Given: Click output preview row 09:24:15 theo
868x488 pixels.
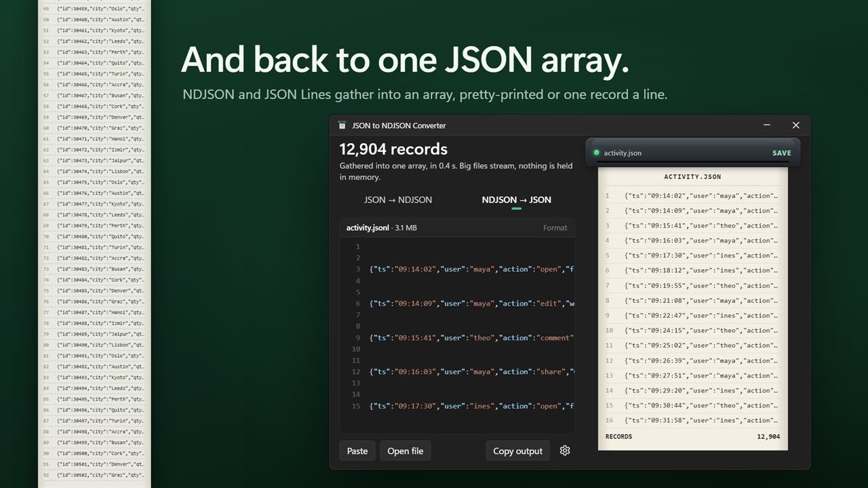Looking at the screenshot, I should [x=692, y=331].
